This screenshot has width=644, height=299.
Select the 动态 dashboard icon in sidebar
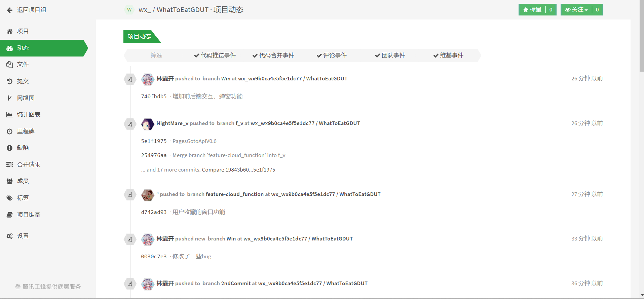tap(10, 48)
